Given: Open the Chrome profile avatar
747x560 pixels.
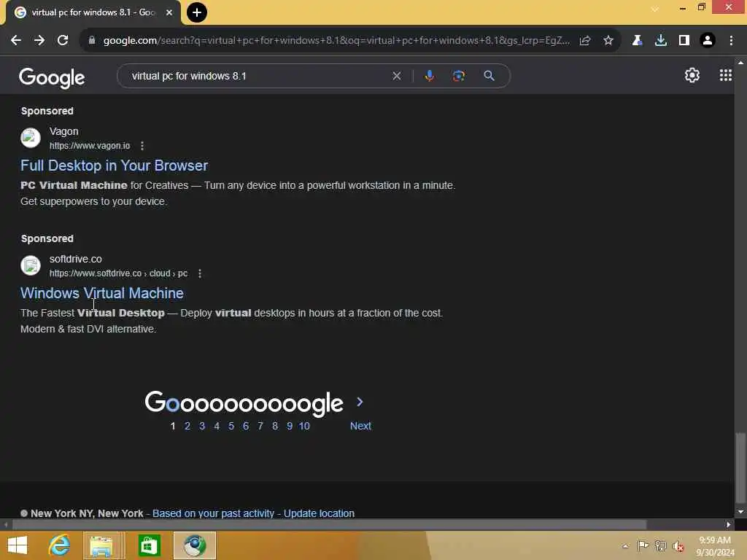Looking at the screenshot, I should point(708,41).
